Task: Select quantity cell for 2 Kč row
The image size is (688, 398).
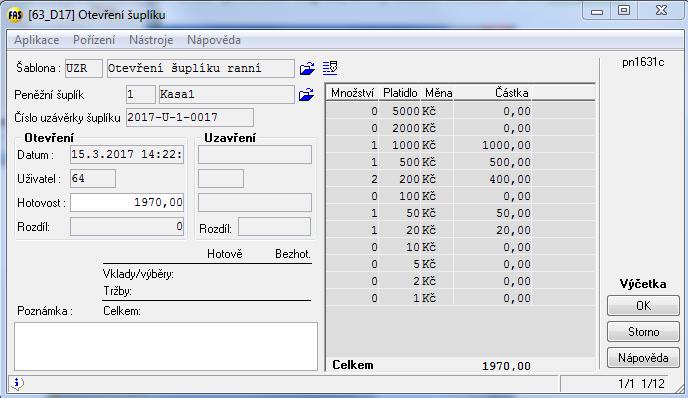Action: pos(352,281)
